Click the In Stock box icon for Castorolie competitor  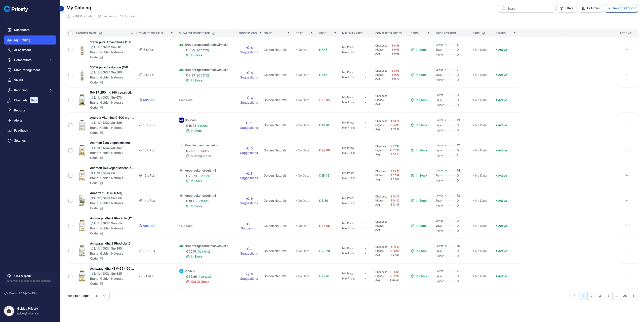(188, 80)
